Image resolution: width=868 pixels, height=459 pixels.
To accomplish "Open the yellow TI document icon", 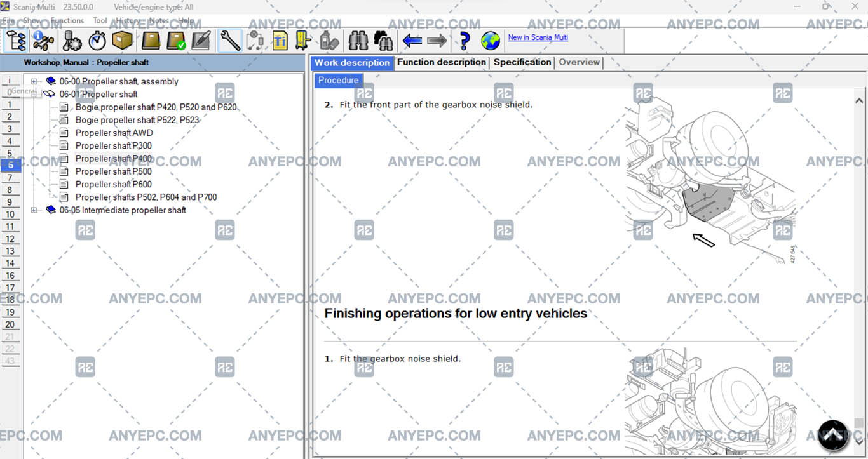I will tap(280, 41).
